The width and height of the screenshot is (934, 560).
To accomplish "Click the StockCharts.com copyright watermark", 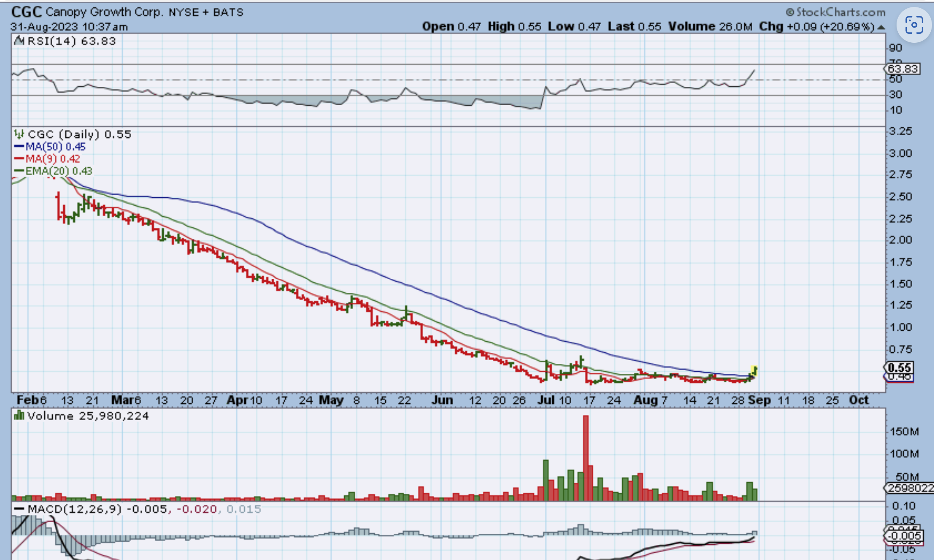I will [836, 12].
